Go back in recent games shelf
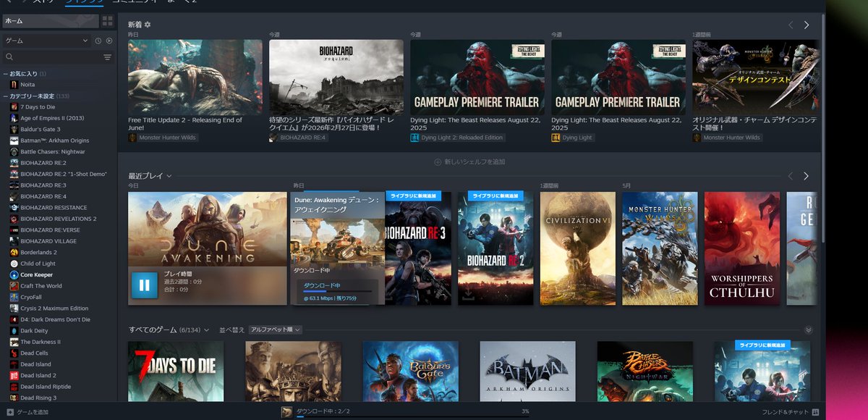The height and width of the screenshot is (420, 868). (x=791, y=176)
